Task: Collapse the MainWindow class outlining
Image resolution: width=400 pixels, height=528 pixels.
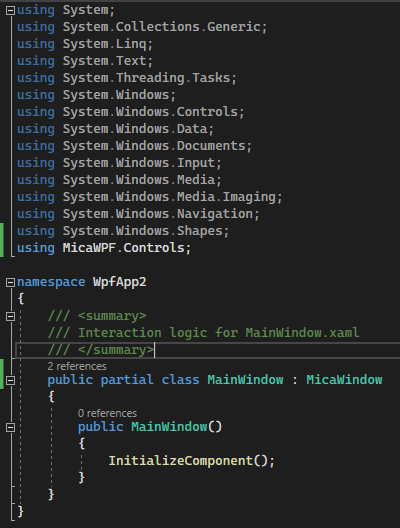Action: [x=10, y=380]
